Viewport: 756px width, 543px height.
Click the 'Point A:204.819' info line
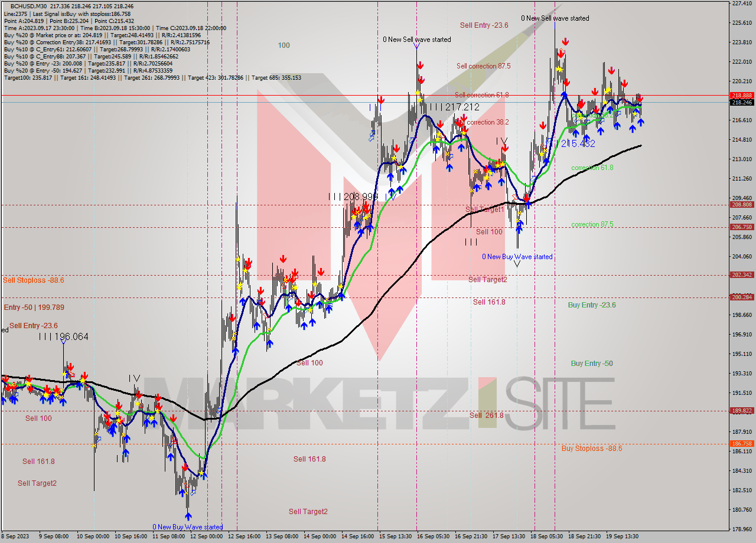tap(69, 21)
